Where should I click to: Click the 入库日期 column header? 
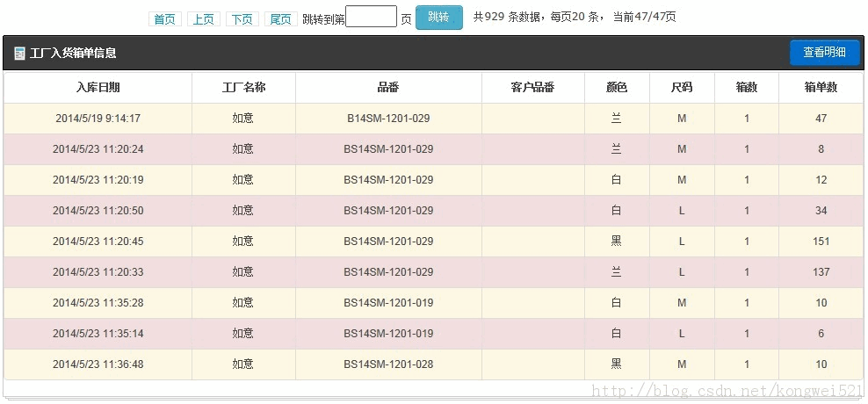[98, 88]
